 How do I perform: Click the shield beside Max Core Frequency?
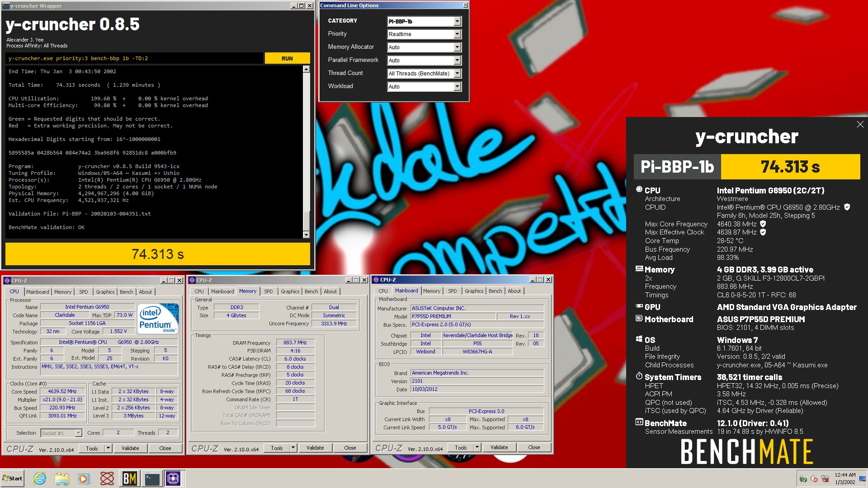pos(763,224)
